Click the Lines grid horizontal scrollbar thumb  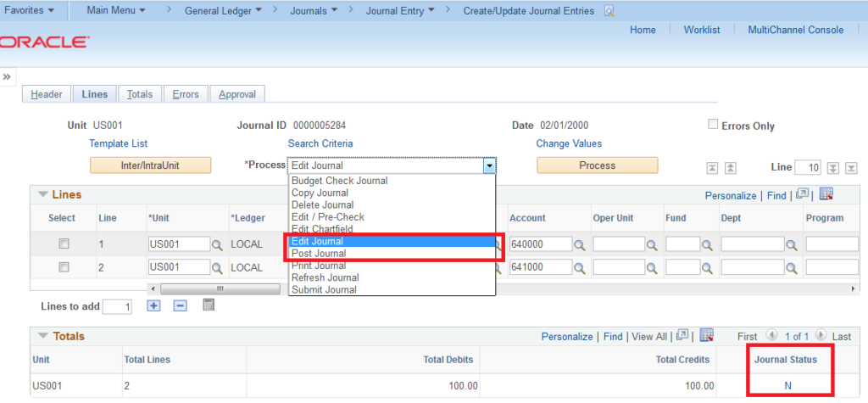pyautogui.click(x=220, y=288)
